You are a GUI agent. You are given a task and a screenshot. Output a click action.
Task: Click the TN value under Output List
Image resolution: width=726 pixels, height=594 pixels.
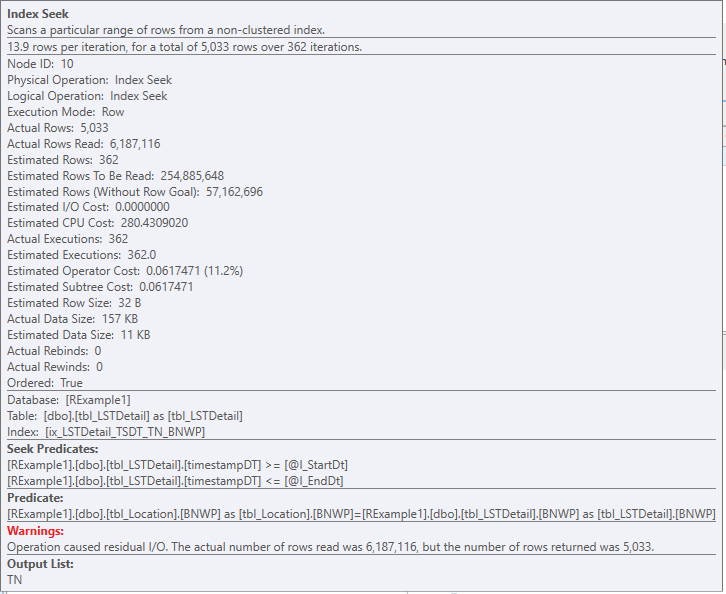click(14, 580)
